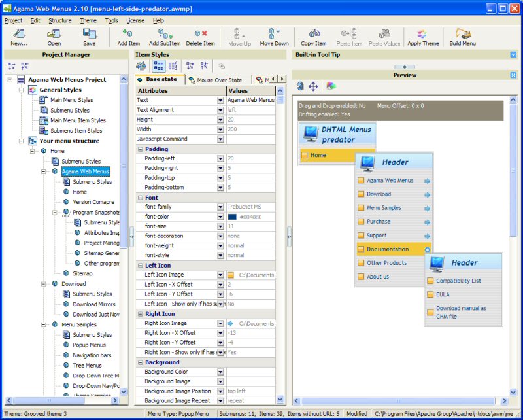
Task: Select Main Menu Item Styles in tree
Action: pos(78,120)
